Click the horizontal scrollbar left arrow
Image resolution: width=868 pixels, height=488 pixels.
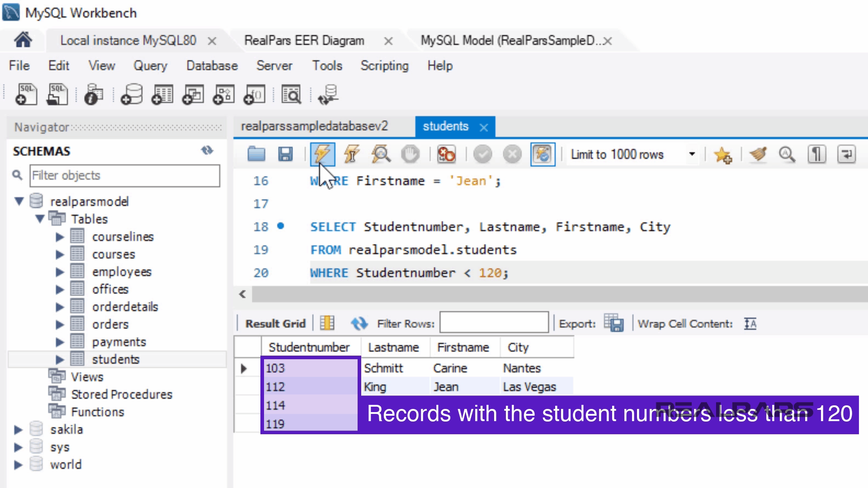click(x=243, y=295)
